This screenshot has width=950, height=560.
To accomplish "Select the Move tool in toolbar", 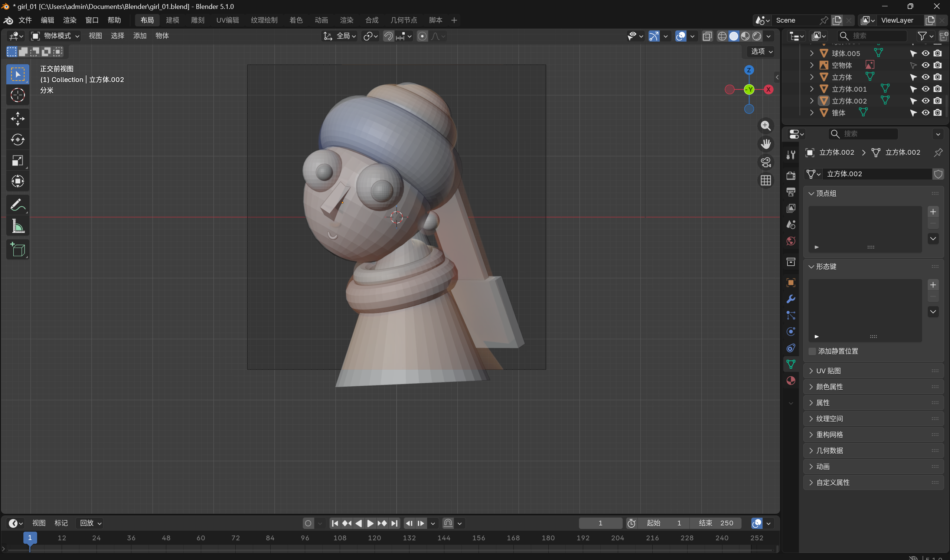I will pos(17,118).
